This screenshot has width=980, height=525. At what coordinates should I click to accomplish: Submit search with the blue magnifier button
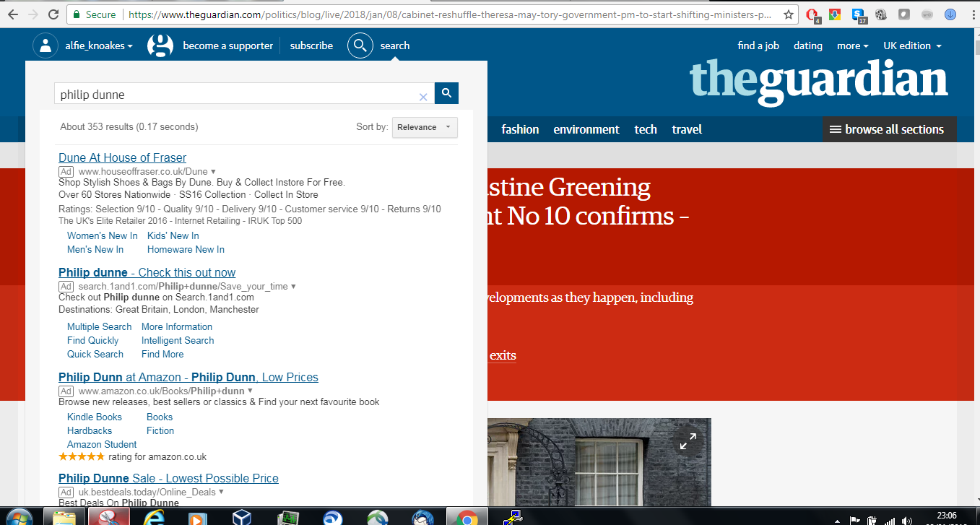coord(446,93)
